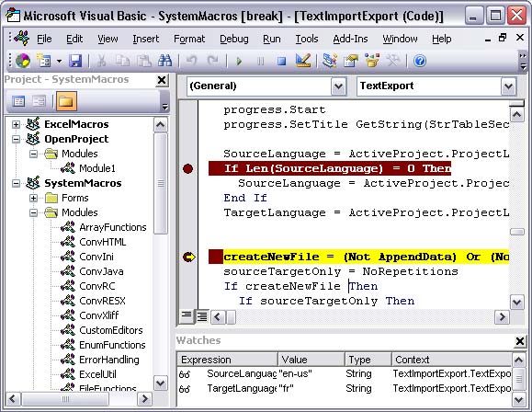Open the Add-Ins menu
532x412 pixels.
tap(350, 39)
